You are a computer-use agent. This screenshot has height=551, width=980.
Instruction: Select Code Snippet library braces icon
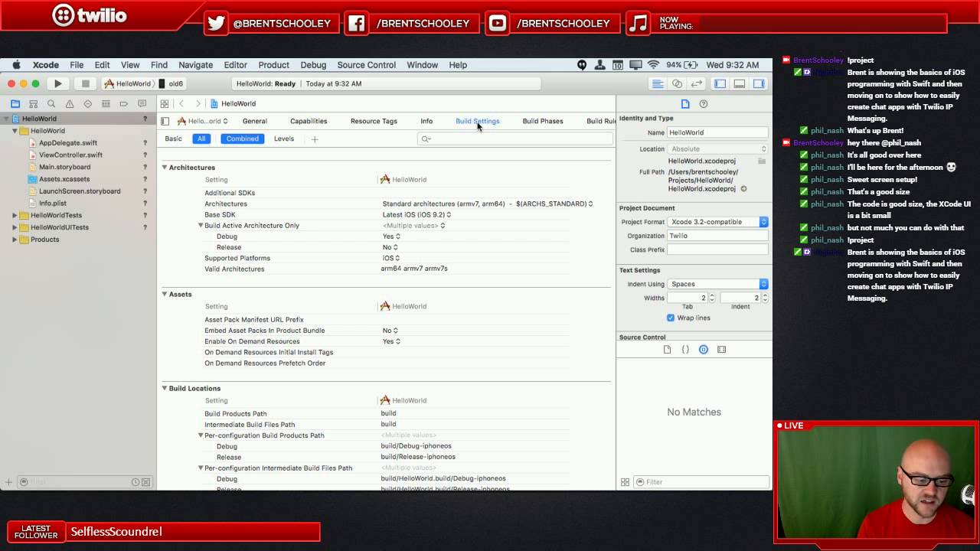685,350
